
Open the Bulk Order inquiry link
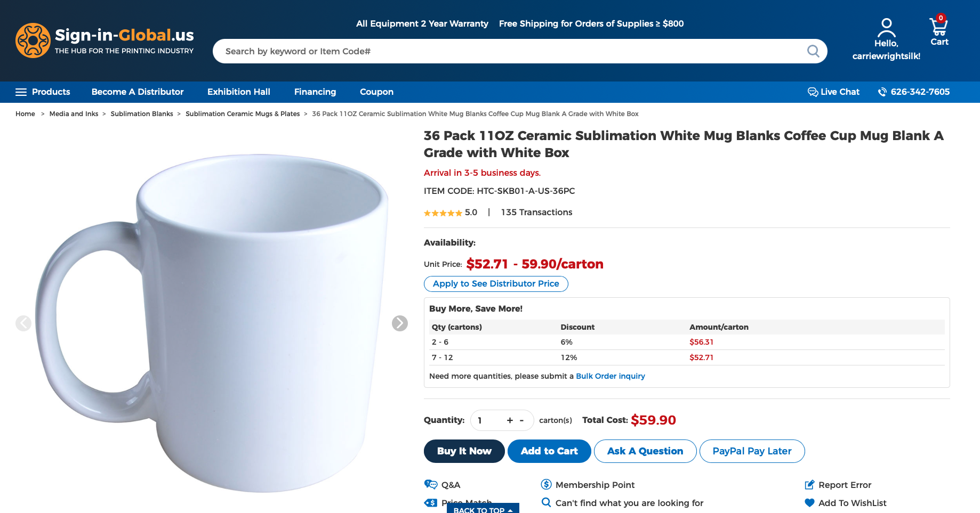coord(611,376)
